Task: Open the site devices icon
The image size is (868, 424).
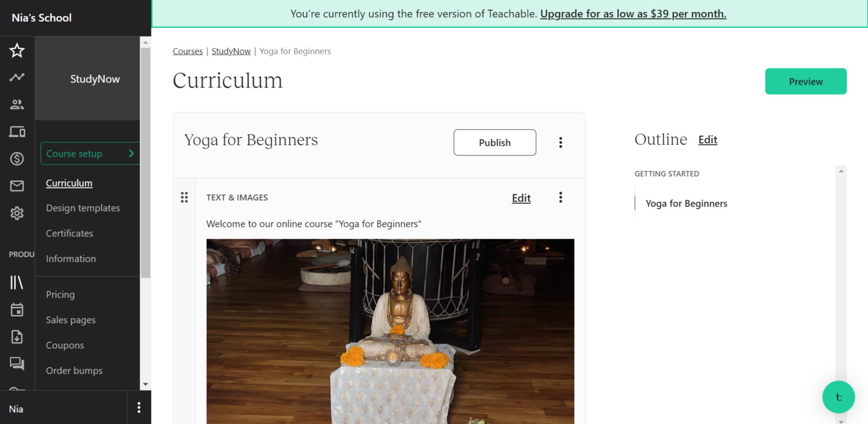Action: coord(17,132)
